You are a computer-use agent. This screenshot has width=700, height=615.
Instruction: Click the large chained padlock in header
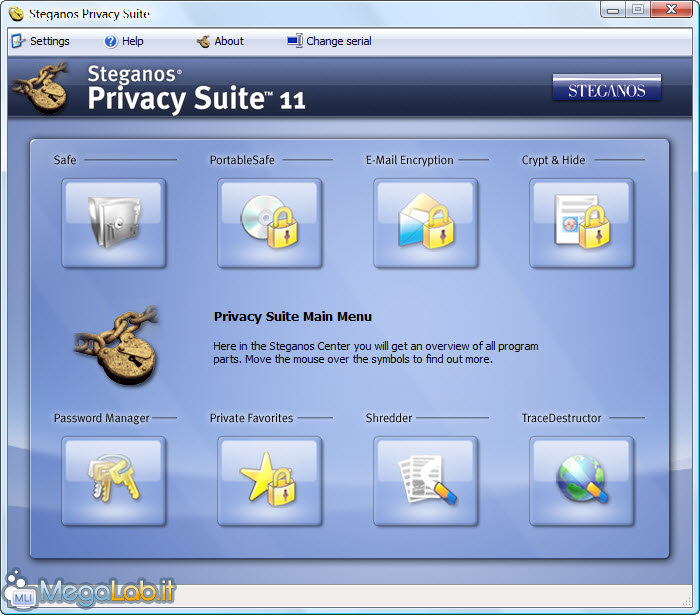pyautogui.click(x=42, y=87)
